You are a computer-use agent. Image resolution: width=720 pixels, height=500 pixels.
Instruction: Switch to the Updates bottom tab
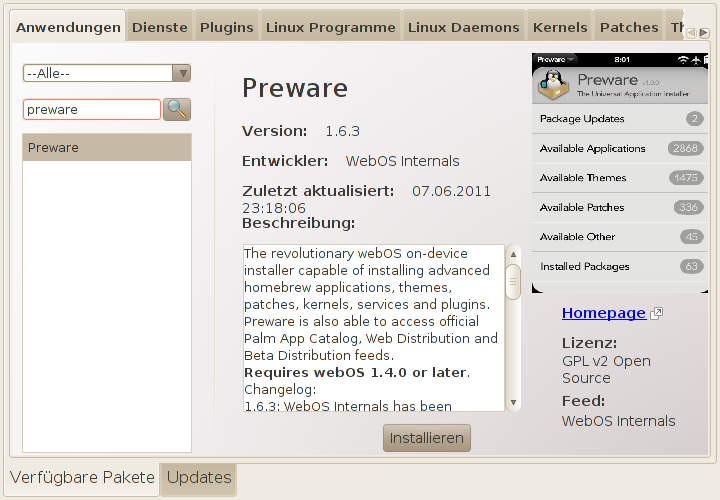199,478
